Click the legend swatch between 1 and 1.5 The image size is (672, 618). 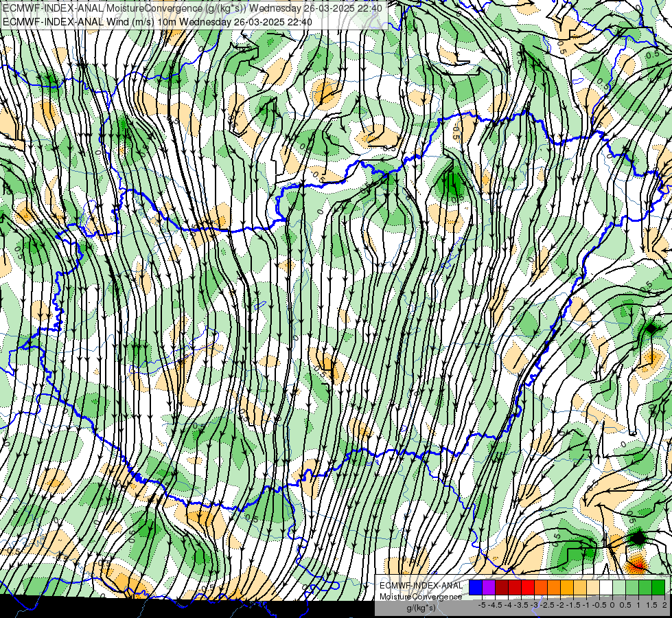[645, 588]
